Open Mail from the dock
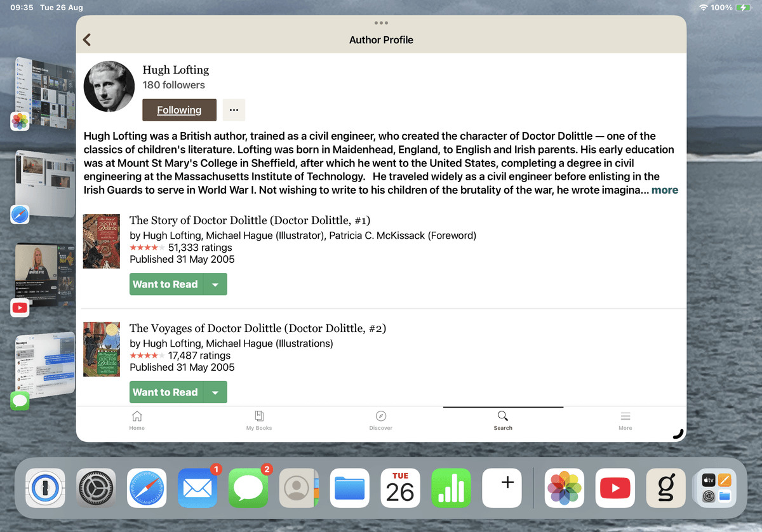This screenshot has height=532, width=762. point(197,488)
